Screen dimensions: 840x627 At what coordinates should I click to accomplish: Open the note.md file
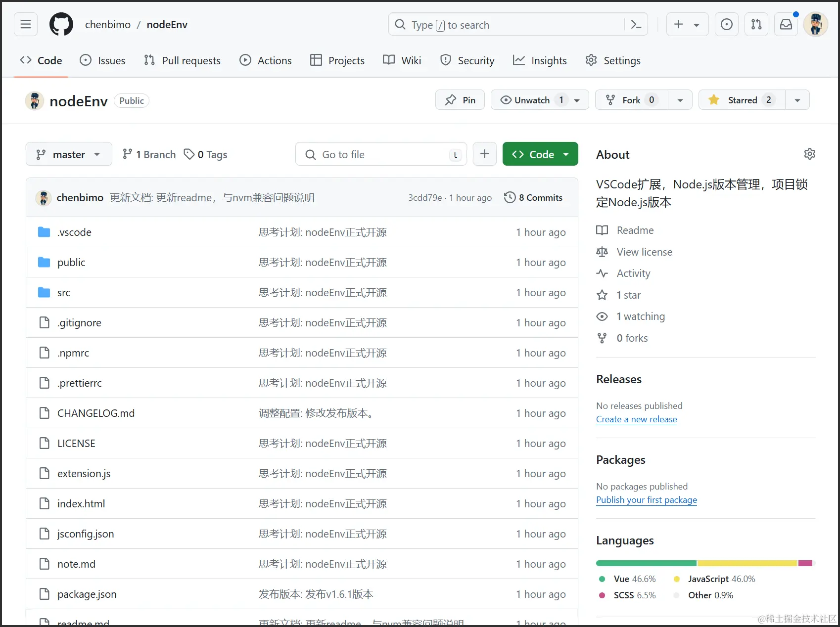(76, 564)
